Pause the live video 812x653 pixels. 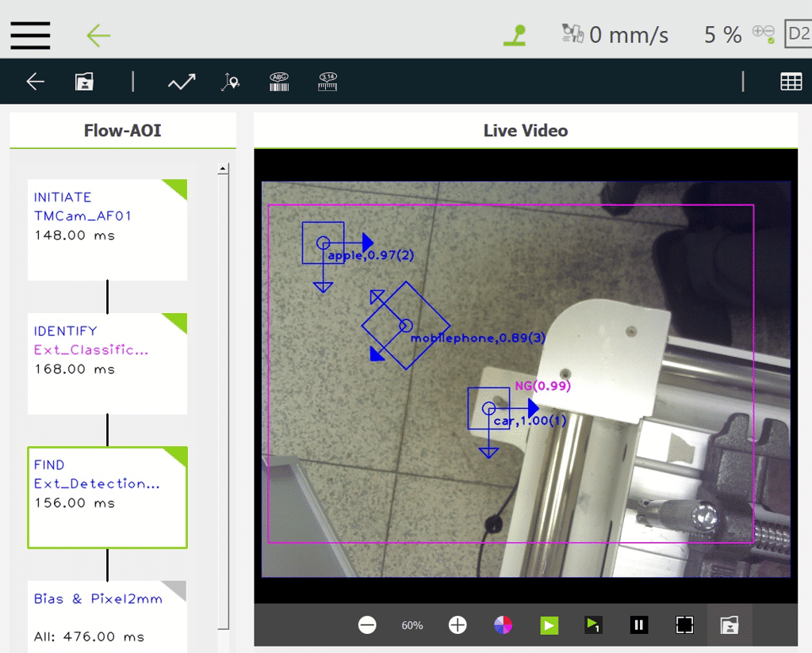639,625
